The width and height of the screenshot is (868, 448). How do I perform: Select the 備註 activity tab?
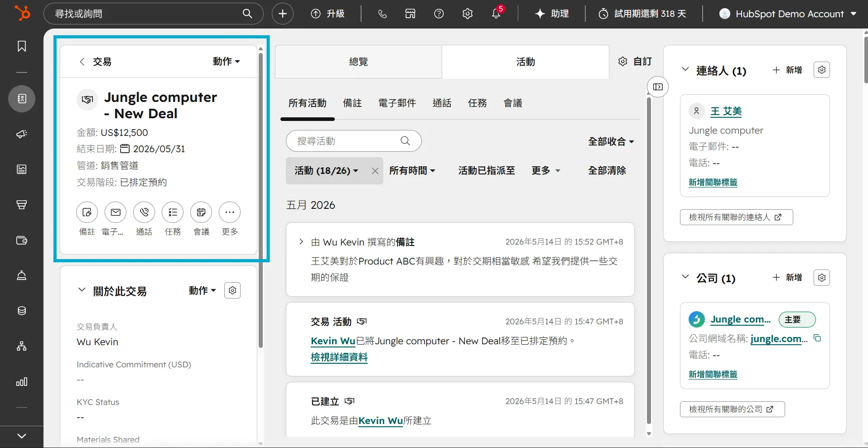tap(352, 103)
